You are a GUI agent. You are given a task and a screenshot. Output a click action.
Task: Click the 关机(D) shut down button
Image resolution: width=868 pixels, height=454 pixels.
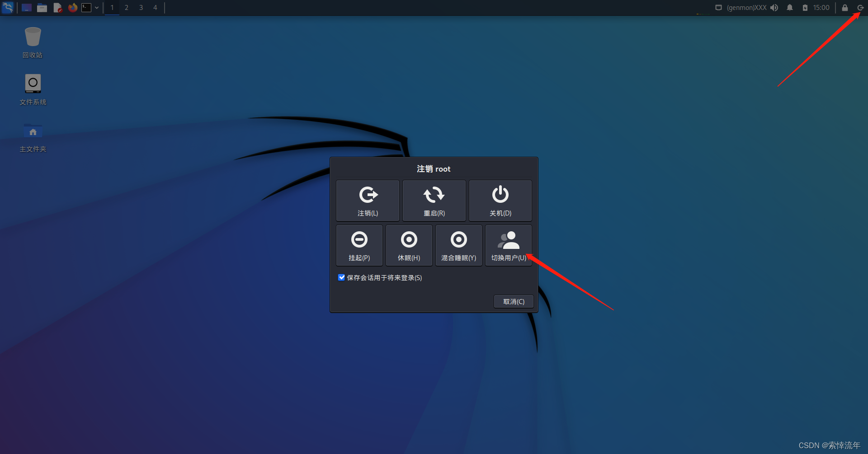click(500, 201)
